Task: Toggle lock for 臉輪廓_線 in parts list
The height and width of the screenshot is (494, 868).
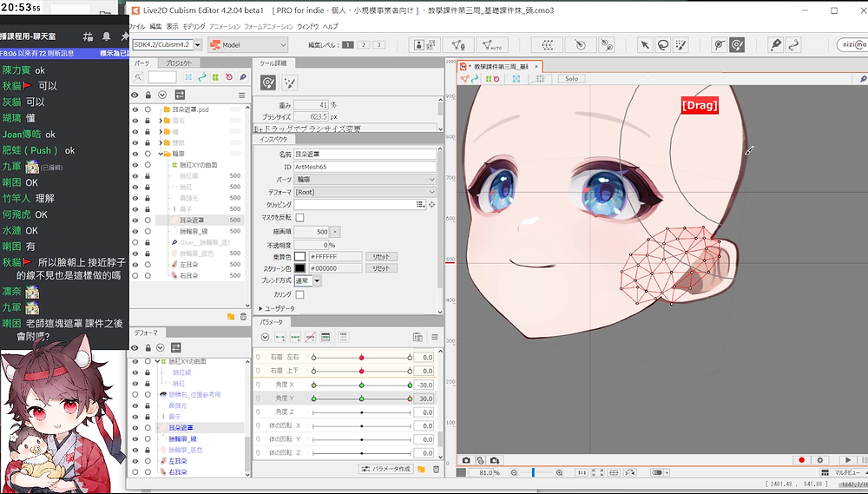Action: (148, 232)
